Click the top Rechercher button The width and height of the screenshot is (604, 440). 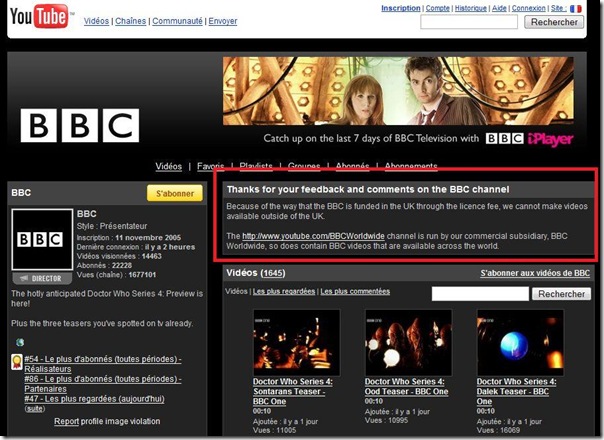click(x=554, y=22)
